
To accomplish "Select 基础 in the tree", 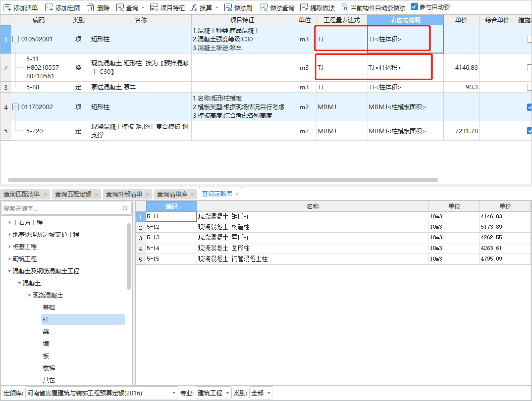I will pos(49,307).
